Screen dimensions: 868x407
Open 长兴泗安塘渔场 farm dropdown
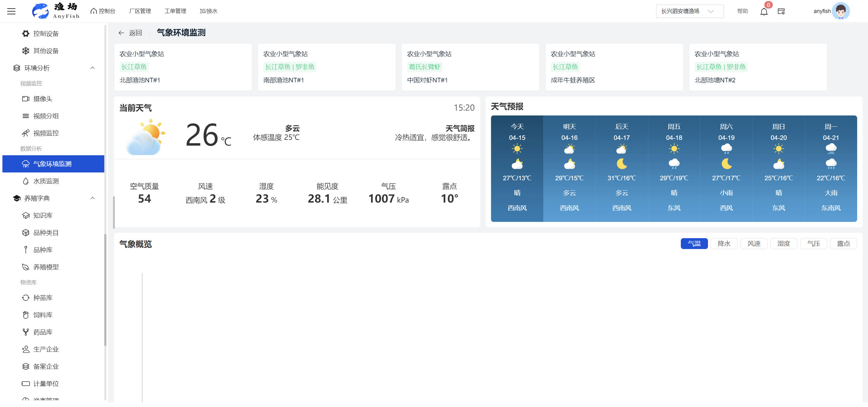click(689, 11)
